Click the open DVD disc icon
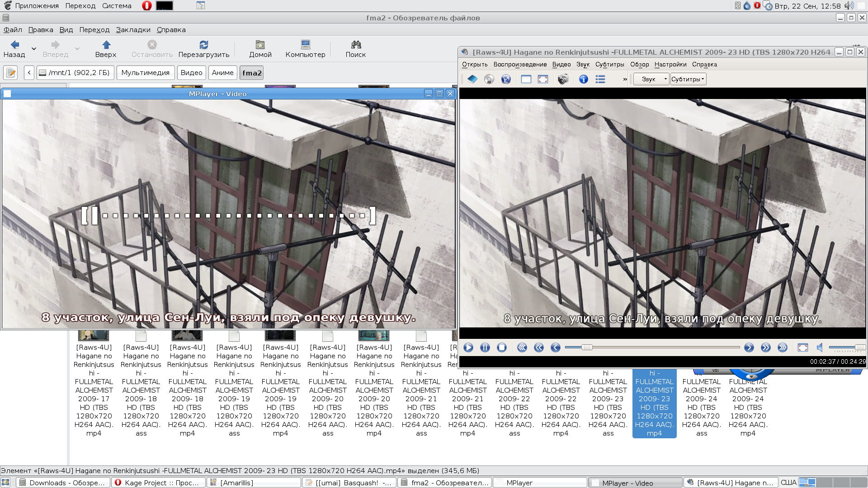Screen dimensions: 868x488 489,79
